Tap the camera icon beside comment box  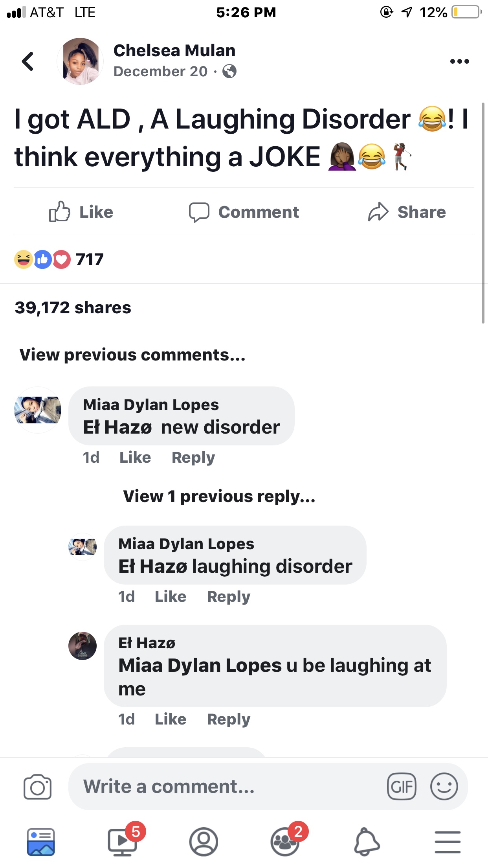pyautogui.click(x=37, y=787)
